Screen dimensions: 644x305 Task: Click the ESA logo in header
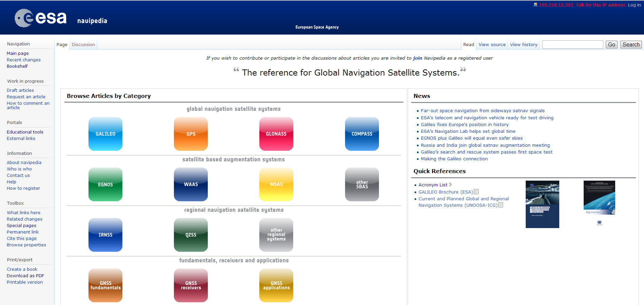tap(41, 18)
